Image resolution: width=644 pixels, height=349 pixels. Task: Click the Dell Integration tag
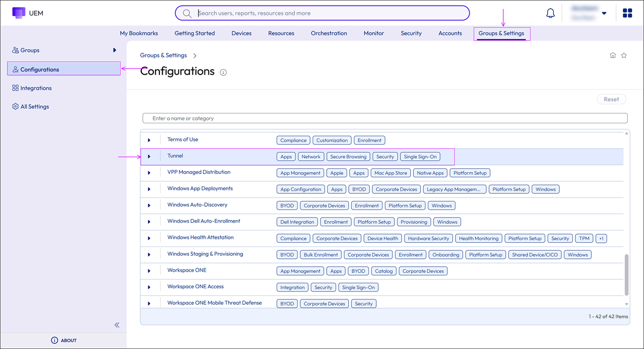(298, 222)
